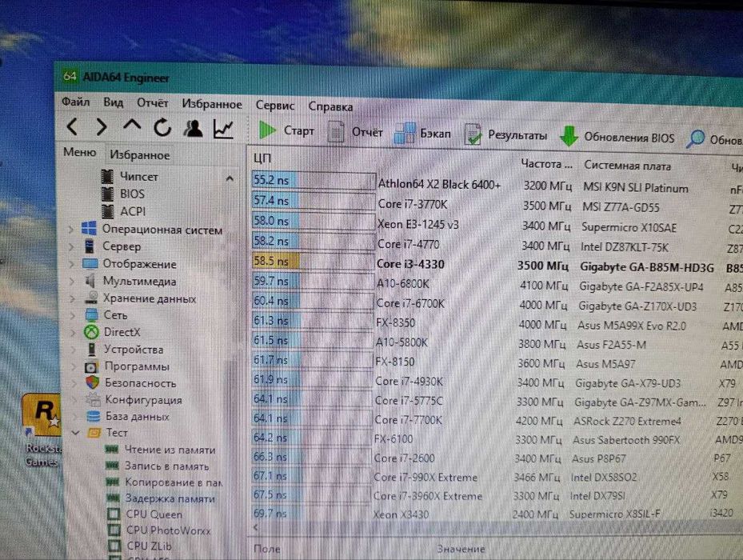
Task: Expand the Устройства node
Action: click(74, 350)
